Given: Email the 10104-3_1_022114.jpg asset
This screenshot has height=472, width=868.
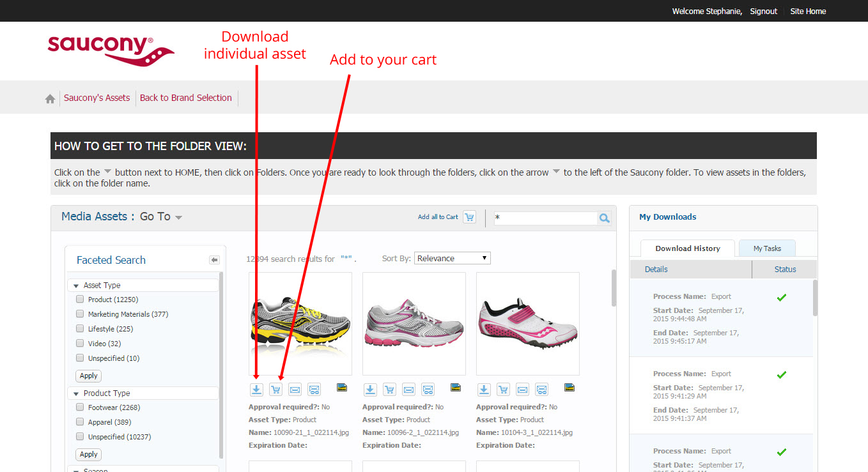Looking at the screenshot, I should click(x=522, y=389).
